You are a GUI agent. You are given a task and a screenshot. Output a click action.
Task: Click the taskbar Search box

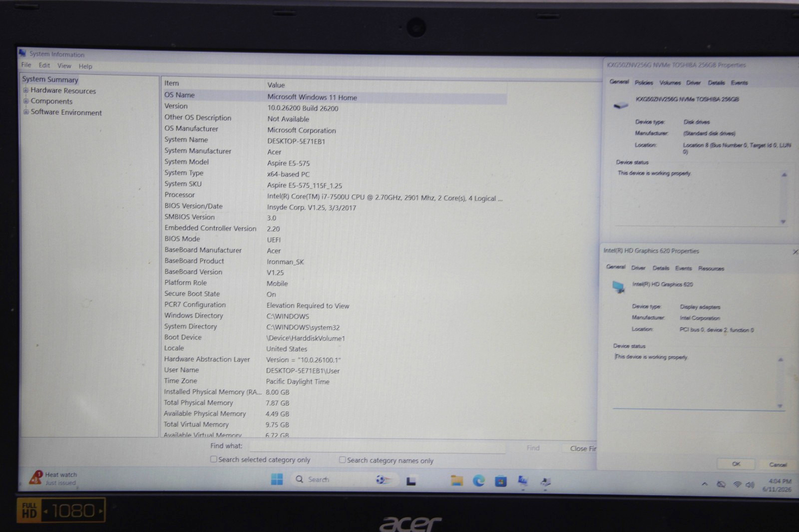point(345,479)
